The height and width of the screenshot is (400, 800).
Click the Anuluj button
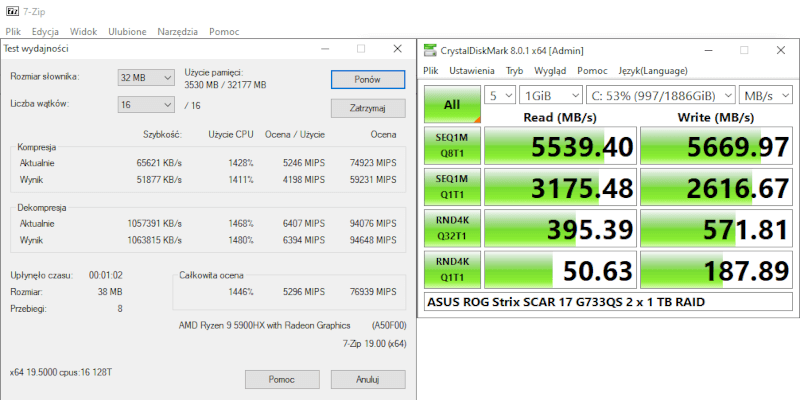(x=368, y=380)
